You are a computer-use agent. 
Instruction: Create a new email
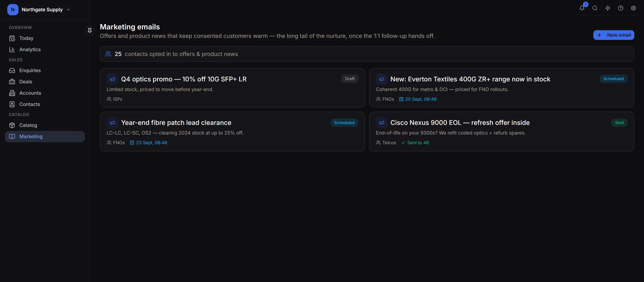tap(613, 35)
